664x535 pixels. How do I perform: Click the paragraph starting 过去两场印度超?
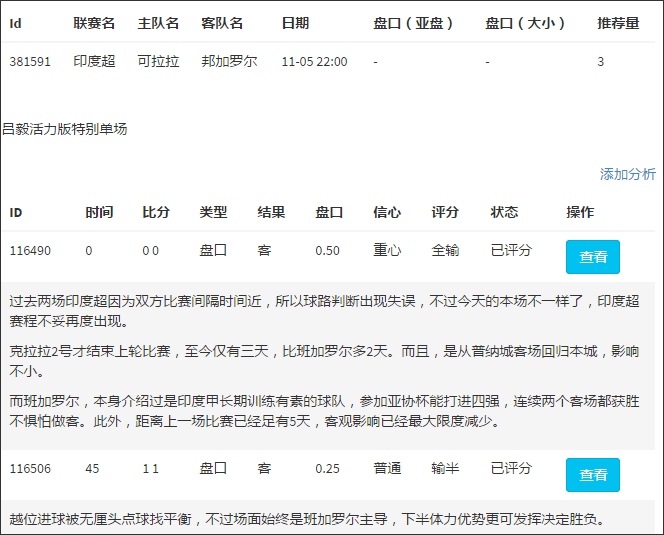[x=324, y=311]
